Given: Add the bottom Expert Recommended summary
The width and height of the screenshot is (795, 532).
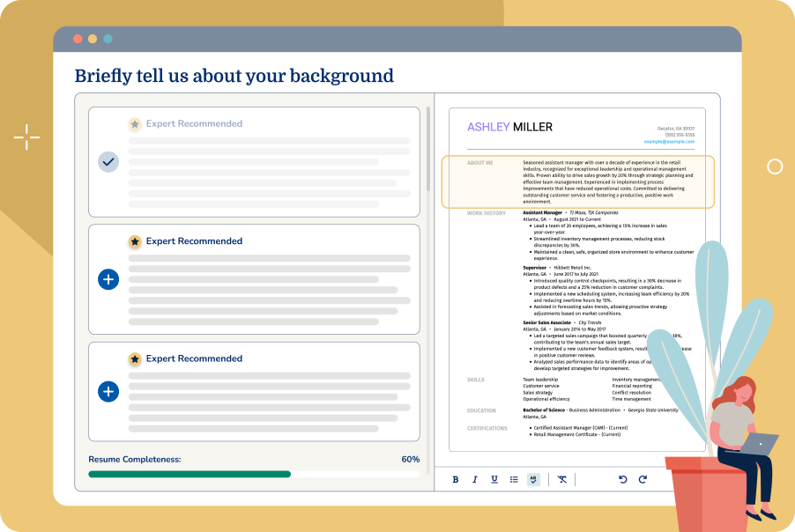Looking at the screenshot, I should click(108, 391).
